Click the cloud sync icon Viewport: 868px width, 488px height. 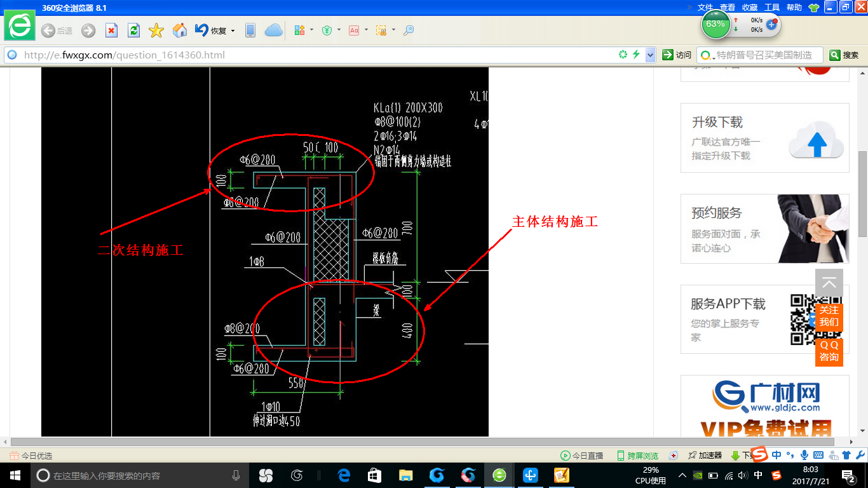point(274,30)
